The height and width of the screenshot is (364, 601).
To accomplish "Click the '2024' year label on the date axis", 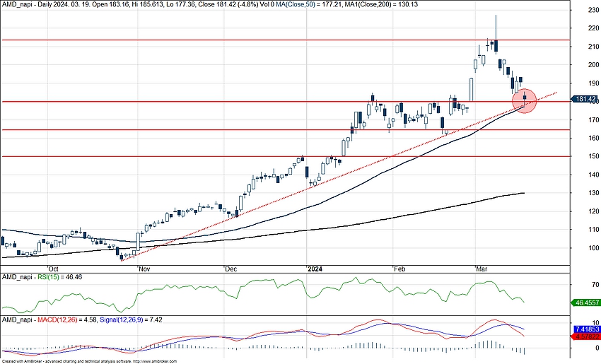I will click(315, 269).
